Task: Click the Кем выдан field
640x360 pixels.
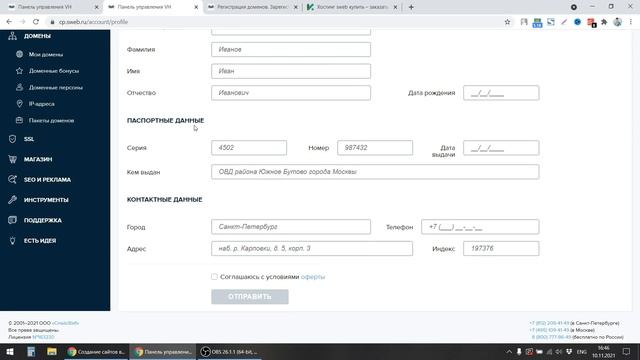Action: 375,172
